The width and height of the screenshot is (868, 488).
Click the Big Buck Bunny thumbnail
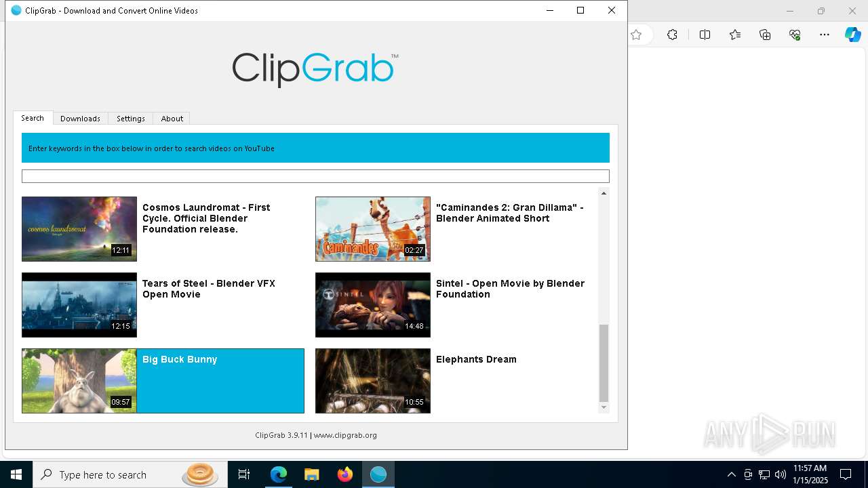pyautogui.click(x=79, y=381)
